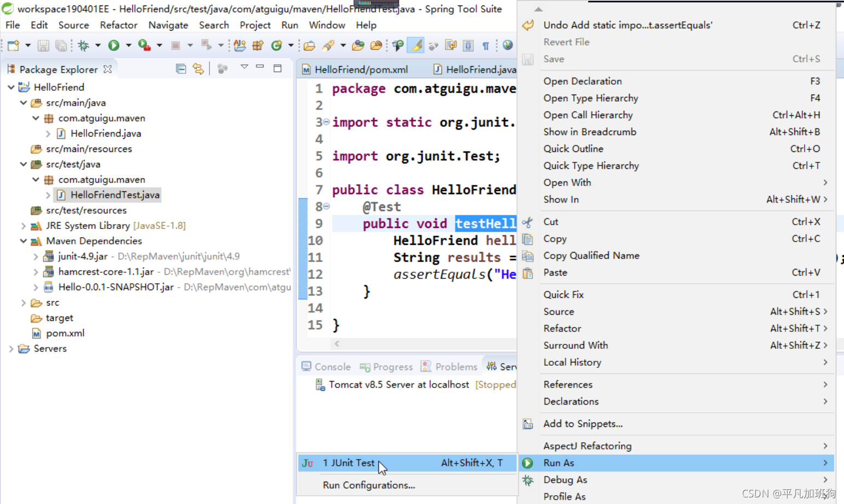This screenshot has width=844, height=504.
Task: Toggle Show Whitespace Characters pilcrow icon
Action: (x=485, y=46)
